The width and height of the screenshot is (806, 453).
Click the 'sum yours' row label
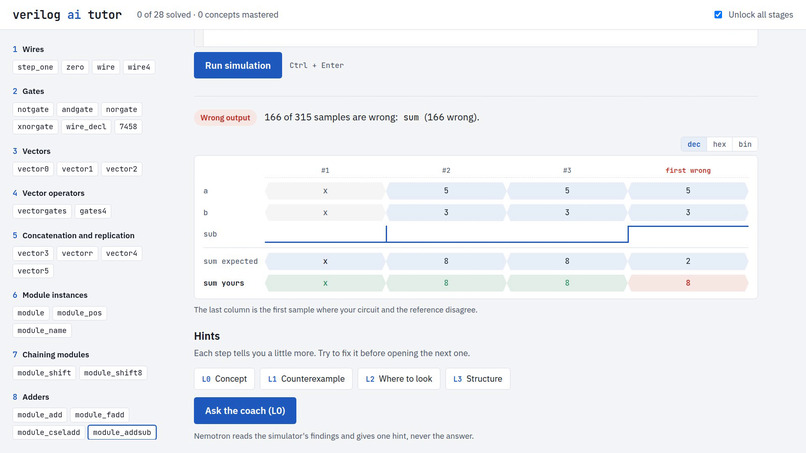[x=224, y=283]
